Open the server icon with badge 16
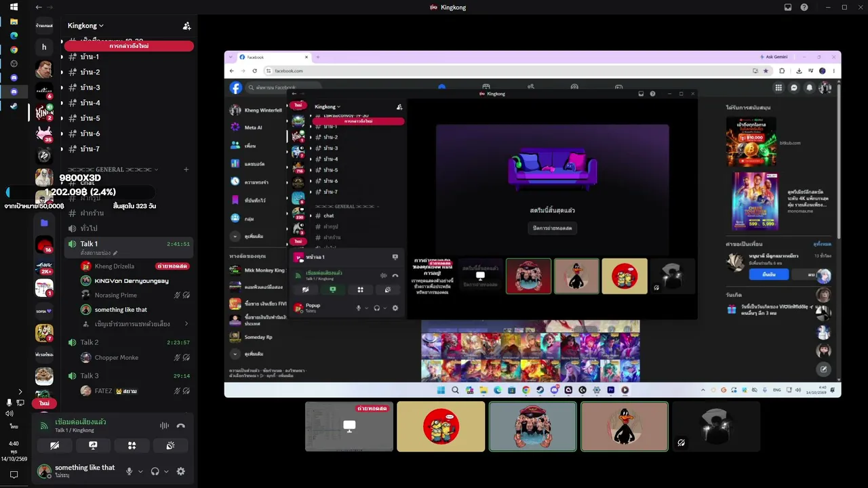This screenshot has width=868, height=488. pos(44,245)
